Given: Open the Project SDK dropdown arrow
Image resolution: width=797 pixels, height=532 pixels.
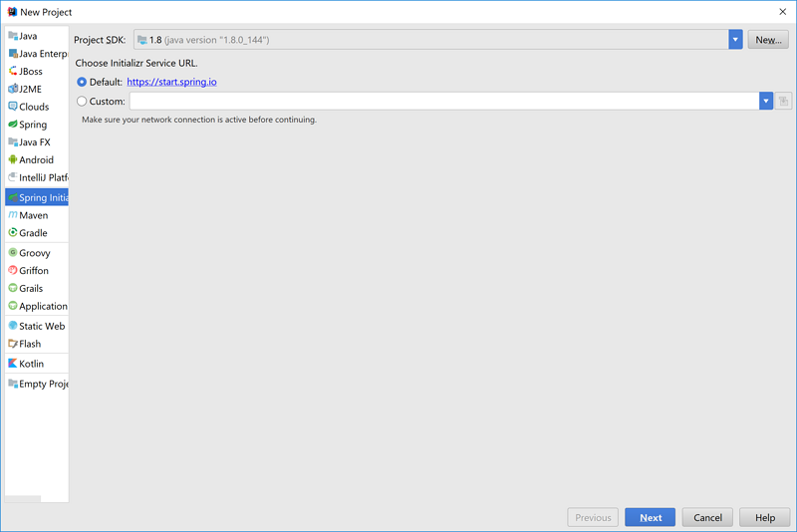Looking at the screenshot, I should [735, 40].
